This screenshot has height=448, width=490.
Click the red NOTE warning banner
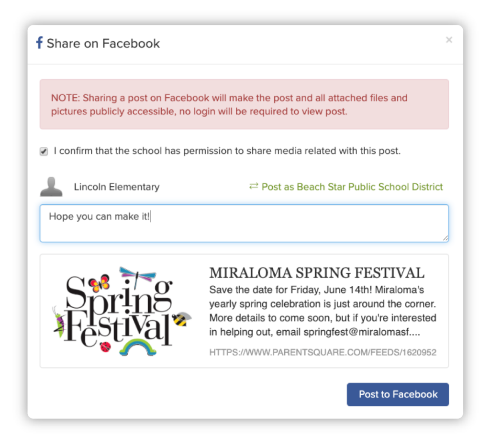click(x=244, y=104)
